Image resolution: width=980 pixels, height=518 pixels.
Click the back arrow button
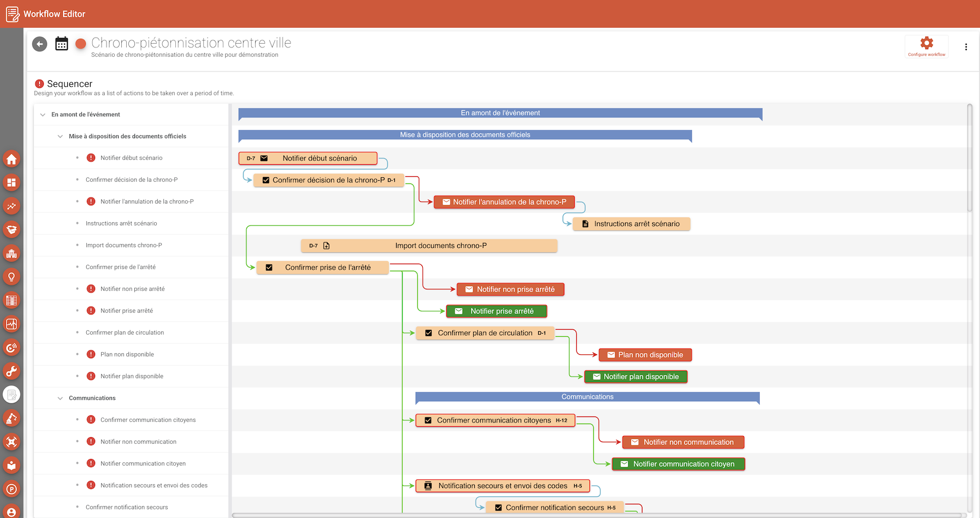coord(40,44)
